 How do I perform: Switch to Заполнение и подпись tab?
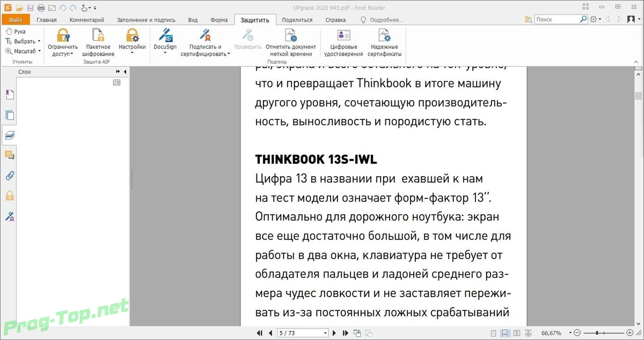(x=147, y=20)
